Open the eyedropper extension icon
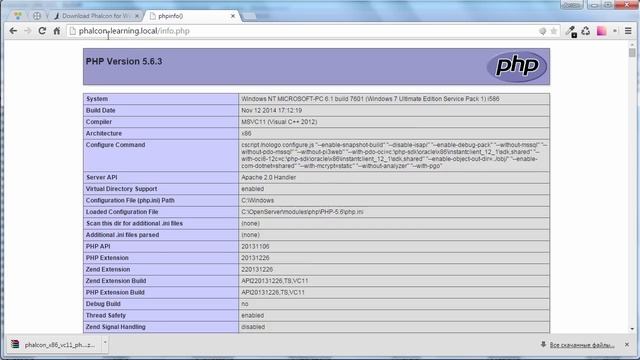The width and height of the screenshot is (640, 360). coord(571,31)
